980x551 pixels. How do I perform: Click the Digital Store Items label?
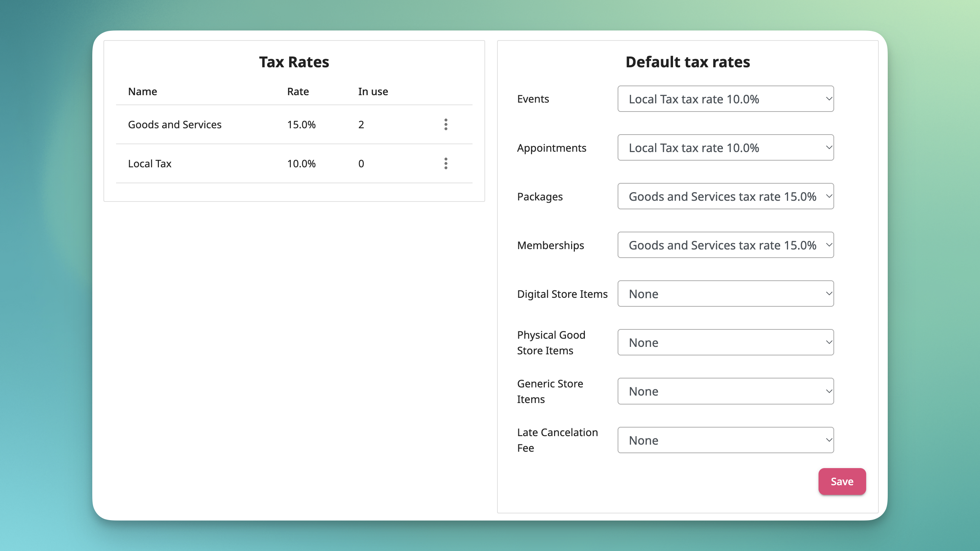[562, 294]
